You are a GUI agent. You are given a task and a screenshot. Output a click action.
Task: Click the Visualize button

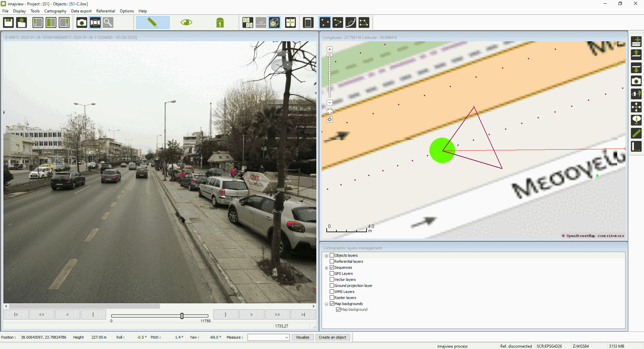point(303,338)
